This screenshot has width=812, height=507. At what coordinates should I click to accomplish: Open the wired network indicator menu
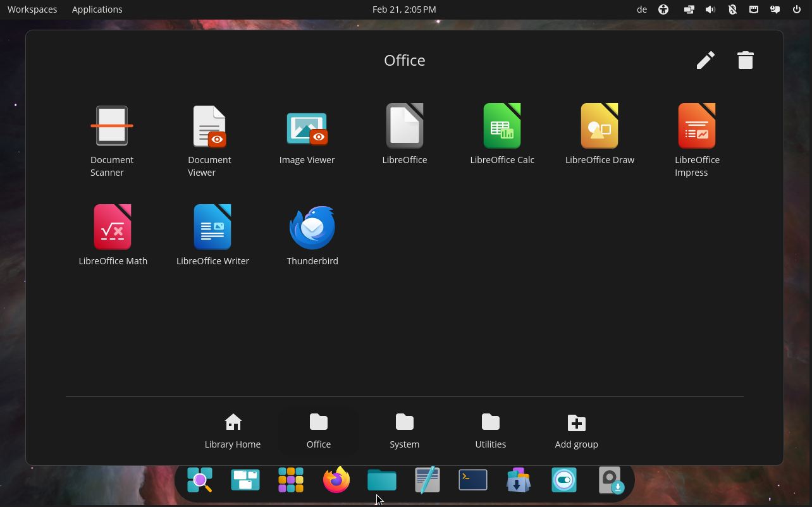pyautogui.click(x=754, y=9)
